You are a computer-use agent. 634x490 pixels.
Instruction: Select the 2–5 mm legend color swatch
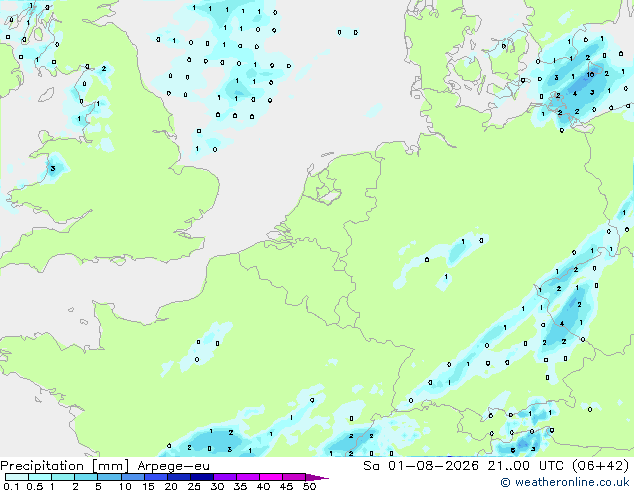tap(86, 477)
